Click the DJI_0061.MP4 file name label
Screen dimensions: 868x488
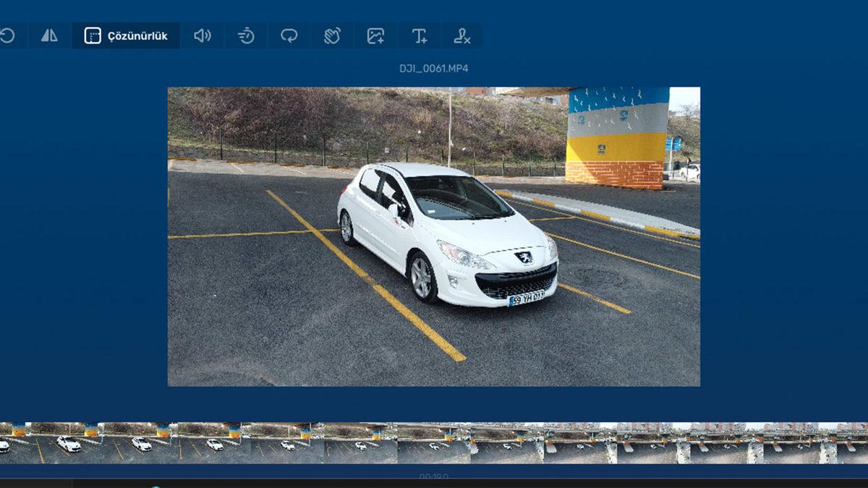click(x=434, y=69)
